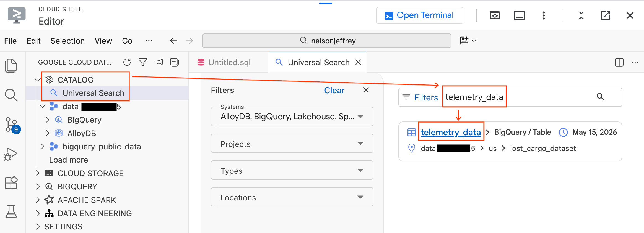
Task: Open the three-dot More menu in top bar
Action: click(x=544, y=15)
